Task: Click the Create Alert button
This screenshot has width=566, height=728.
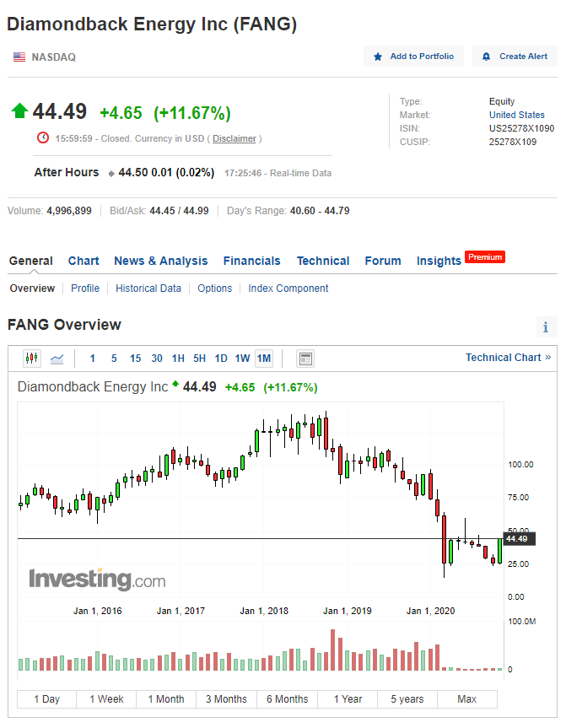Action: (515, 57)
